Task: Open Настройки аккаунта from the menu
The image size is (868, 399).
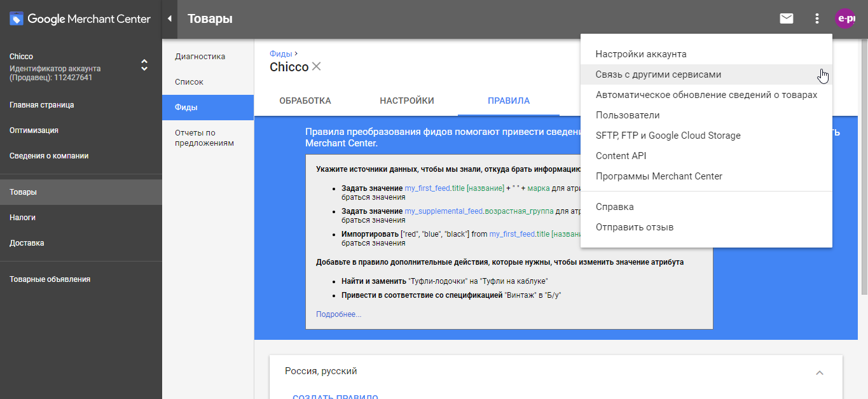Action: tap(641, 54)
